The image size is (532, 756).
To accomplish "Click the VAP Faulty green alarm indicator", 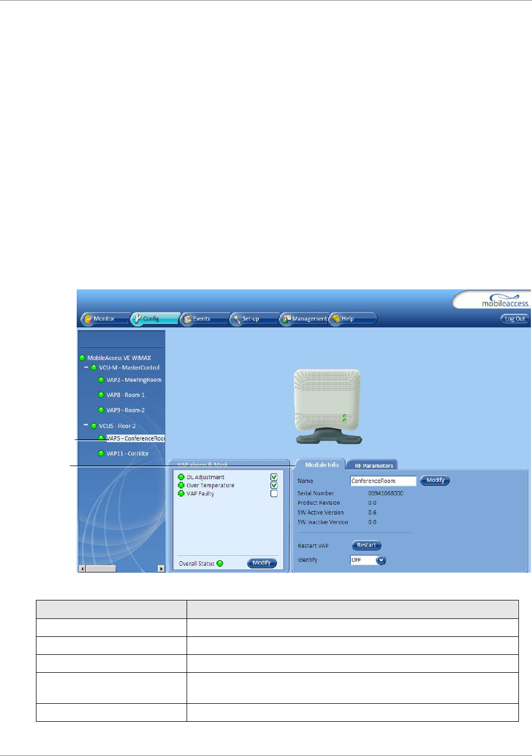I will 181,493.
